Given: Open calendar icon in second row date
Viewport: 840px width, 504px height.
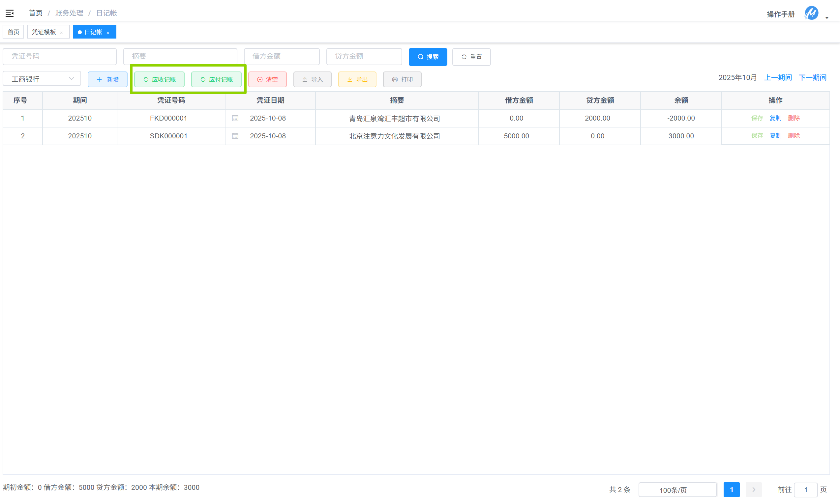Looking at the screenshot, I should pyautogui.click(x=235, y=136).
